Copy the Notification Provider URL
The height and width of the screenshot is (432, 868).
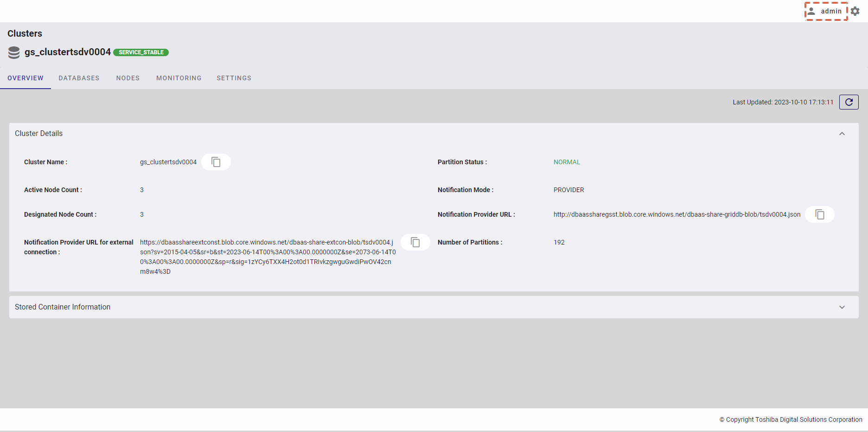(819, 214)
